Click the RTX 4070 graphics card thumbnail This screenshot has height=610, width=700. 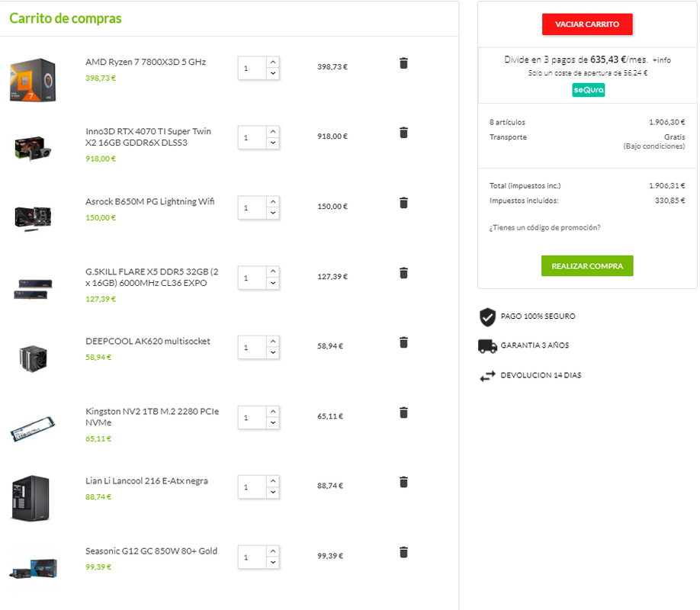[33, 148]
